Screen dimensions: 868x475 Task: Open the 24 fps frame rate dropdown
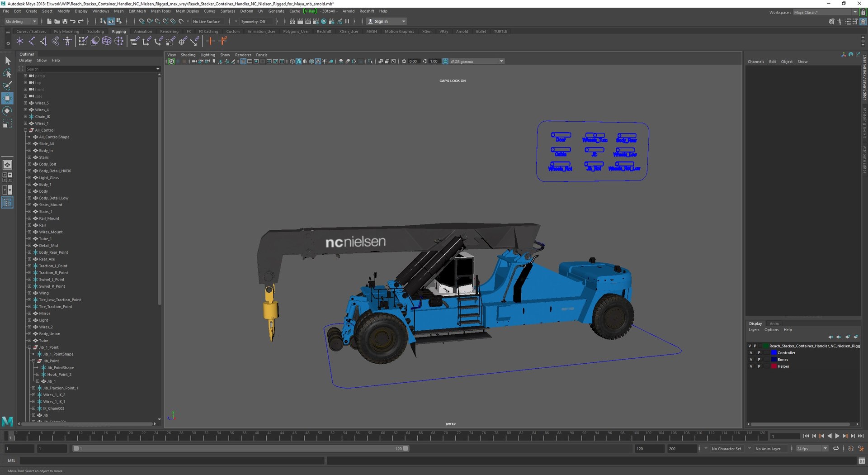click(x=812, y=449)
